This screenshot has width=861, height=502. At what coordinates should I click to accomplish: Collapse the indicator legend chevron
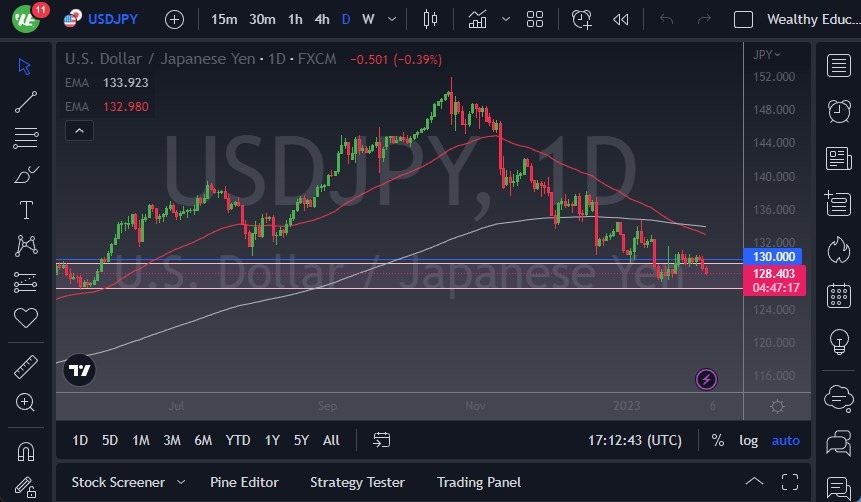(x=78, y=130)
